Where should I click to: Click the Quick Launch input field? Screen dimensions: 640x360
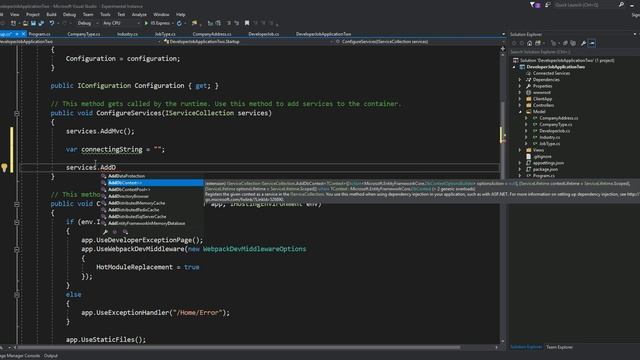[586, 5]
